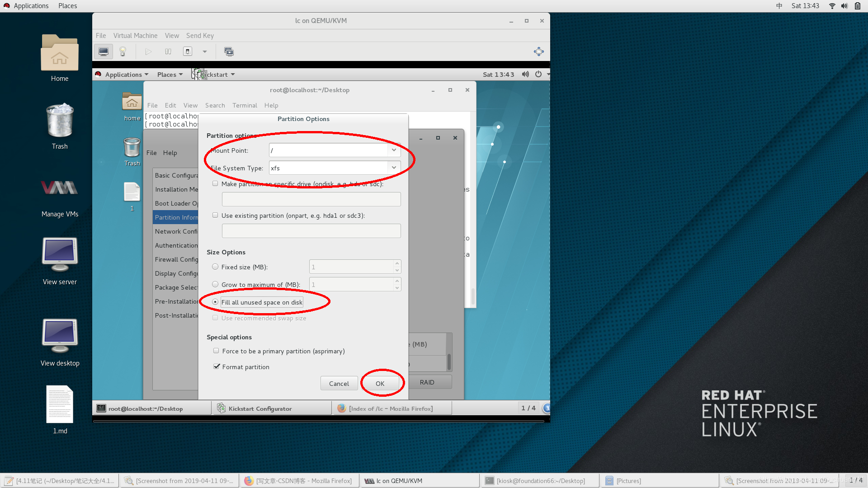This screenshot has height=488, width=868.
Task: Enable Make partition on specific drive
Action: pos(215,183)
